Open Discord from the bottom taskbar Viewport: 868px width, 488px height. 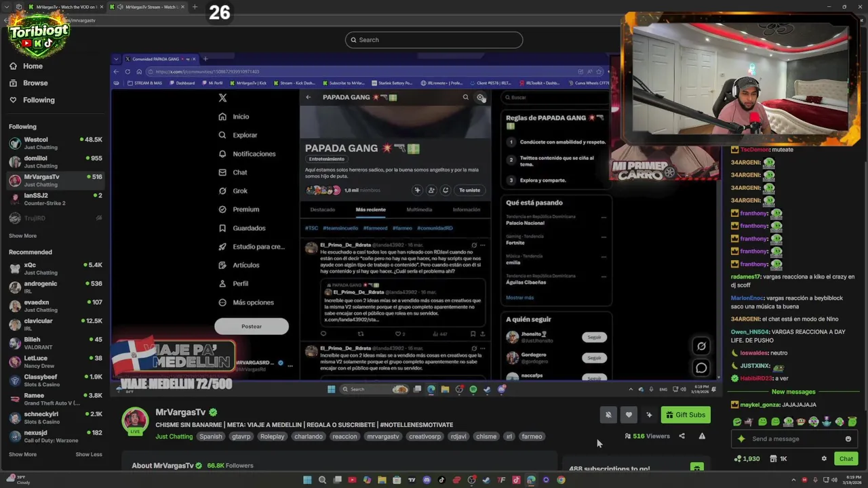[427, 480]
